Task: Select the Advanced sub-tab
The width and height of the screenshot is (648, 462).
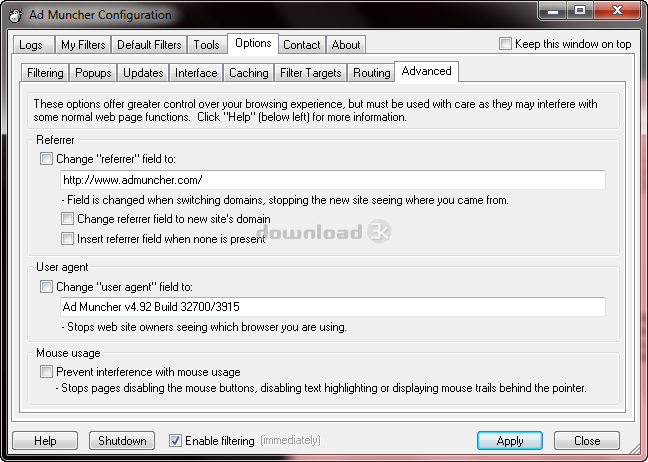Action: [426, 71]
